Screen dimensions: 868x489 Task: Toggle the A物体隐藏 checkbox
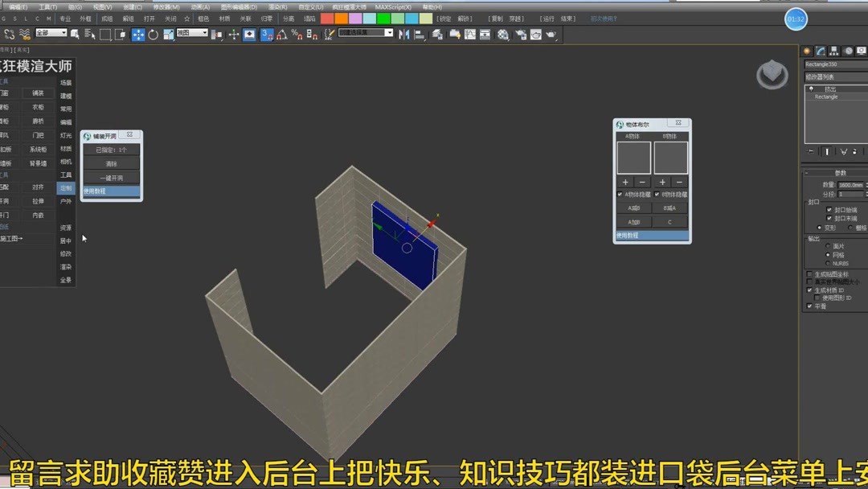click(620, 194)
